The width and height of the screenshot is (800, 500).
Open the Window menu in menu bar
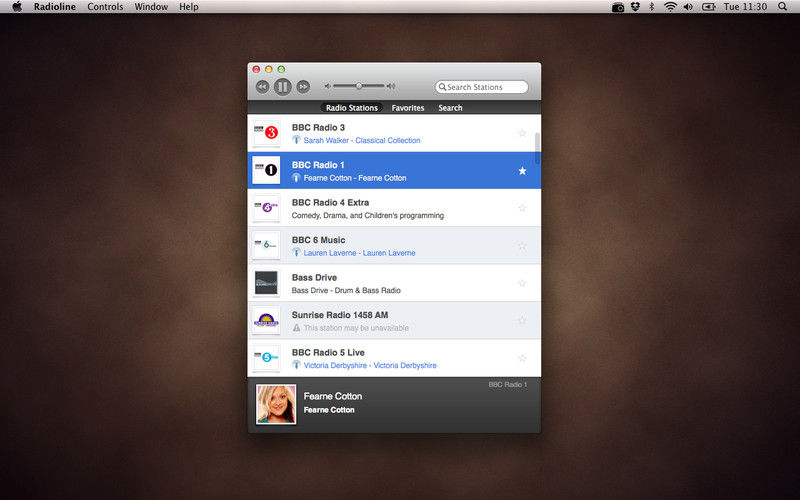(151, 7)
